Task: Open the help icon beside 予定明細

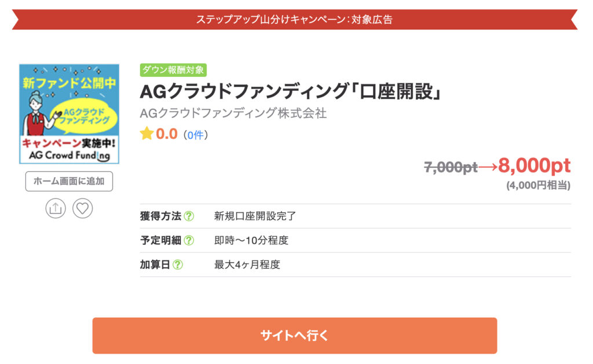Action: pos(189,241)
